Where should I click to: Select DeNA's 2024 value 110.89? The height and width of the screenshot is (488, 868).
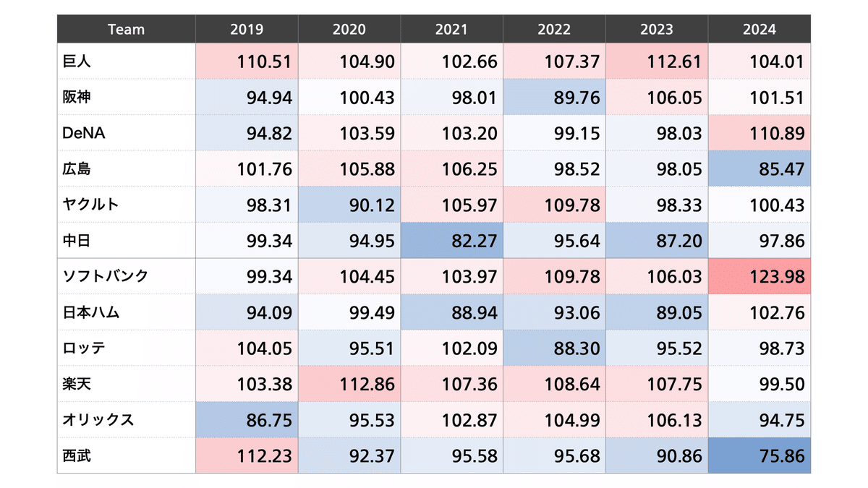click(x=759, y=133)
